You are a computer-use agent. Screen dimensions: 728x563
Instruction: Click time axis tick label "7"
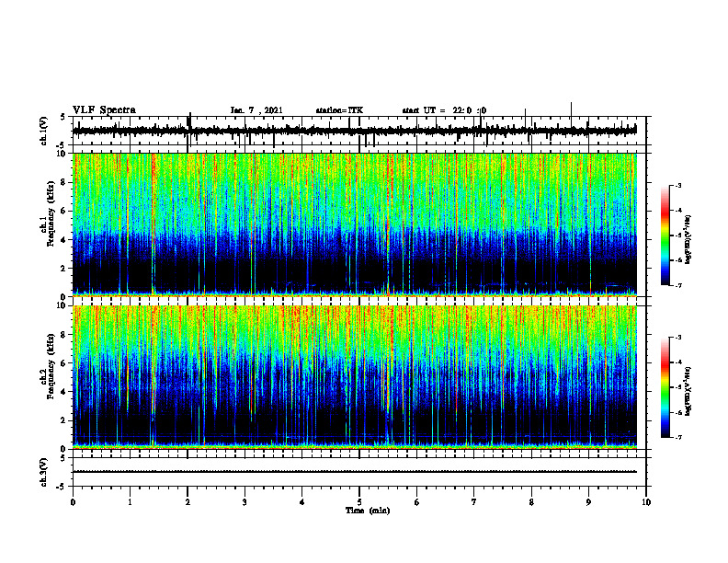(x=474, y=502)
